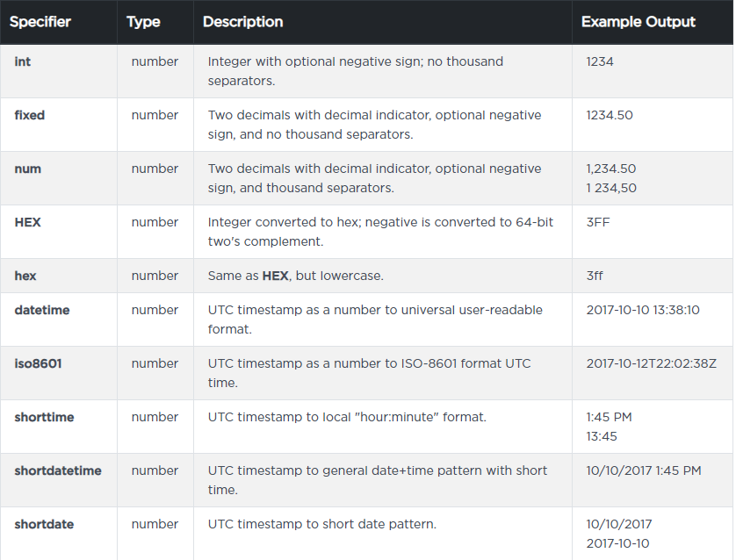This screenshot has height=560, width=736.
Task: Click the Type column header
Action: 143,22
